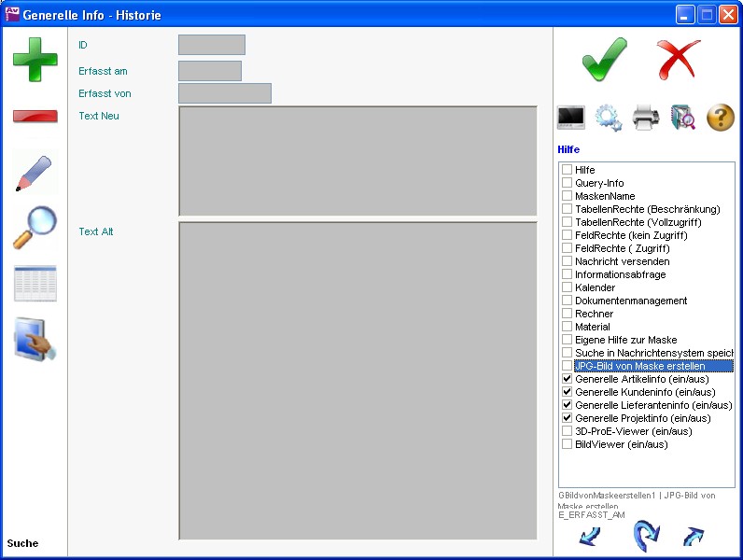This screenshot has height=560, width=743.
Task: Enable the BildViewer (ein/aus) checkbox
Action: pos(567,445)
